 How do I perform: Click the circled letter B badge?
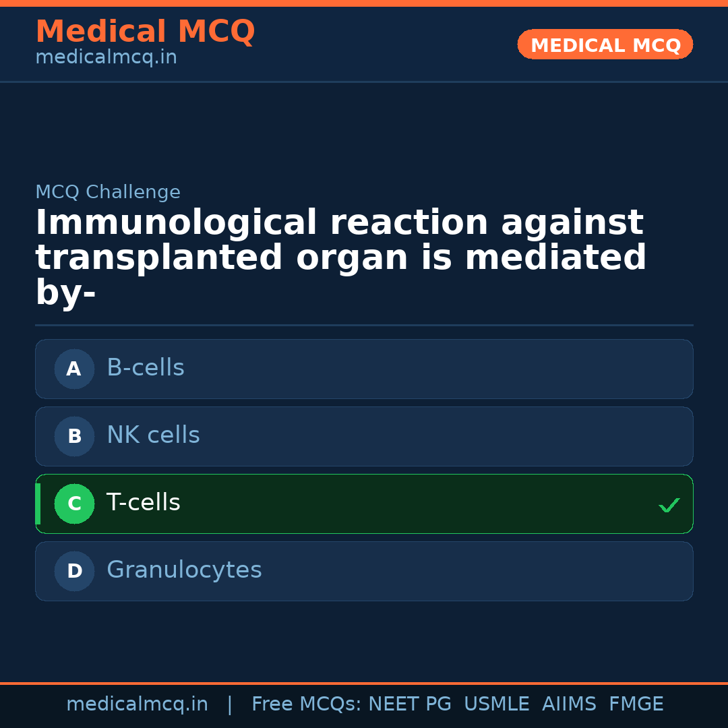click(74, 436)
